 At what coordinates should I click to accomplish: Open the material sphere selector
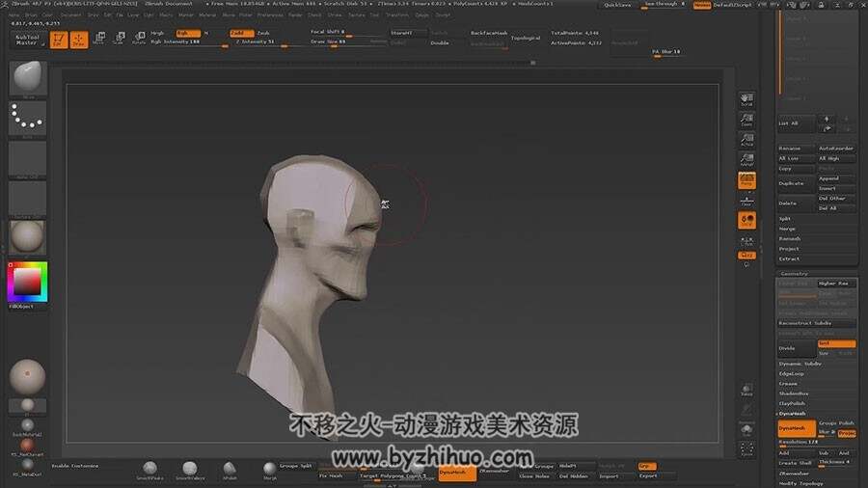tap(28, 238)
